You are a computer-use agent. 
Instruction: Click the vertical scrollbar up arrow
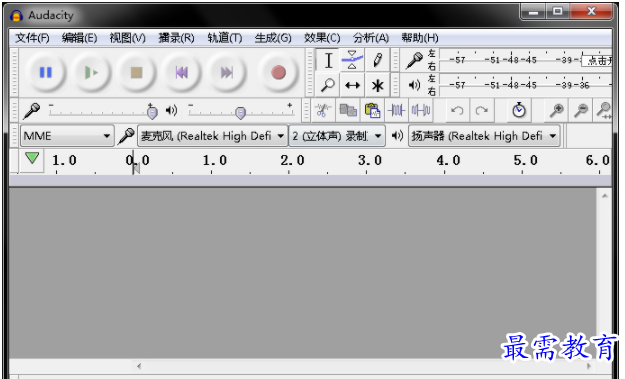[x=605, y=196]
